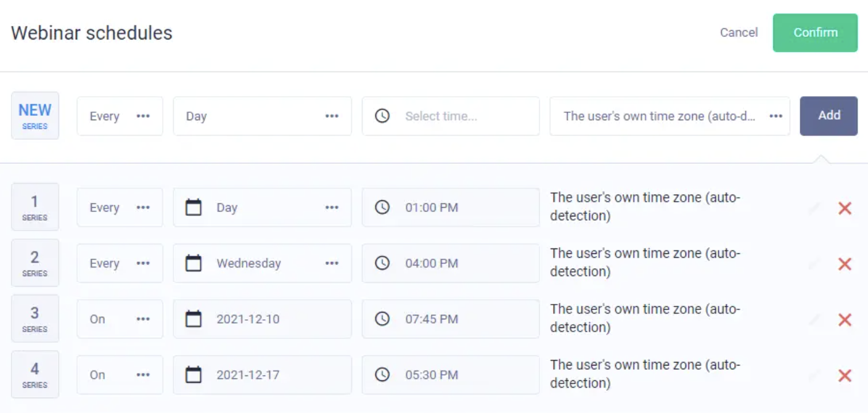Click the series 3 number badge
This screenshot has width=868, height=413.
35,318
